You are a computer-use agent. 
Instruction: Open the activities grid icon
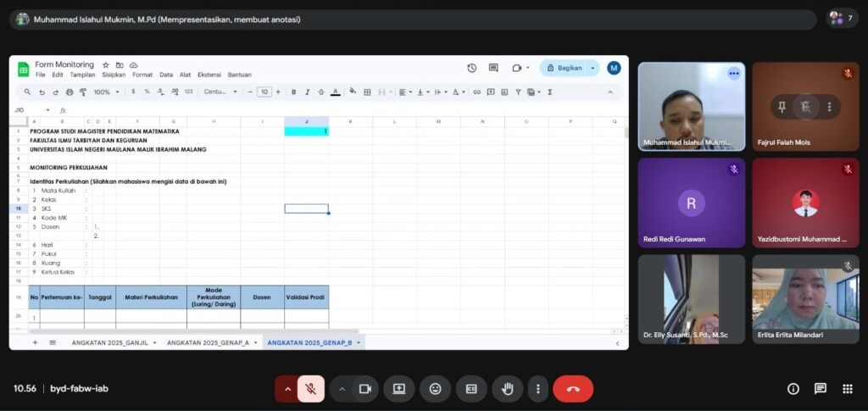pyautogui.click(x=847, y=389)
